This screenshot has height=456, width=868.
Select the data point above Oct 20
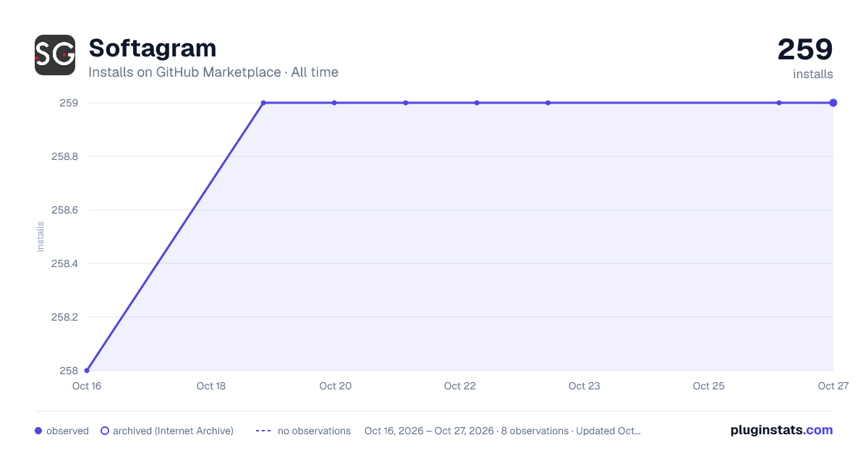tap(334, 103)
